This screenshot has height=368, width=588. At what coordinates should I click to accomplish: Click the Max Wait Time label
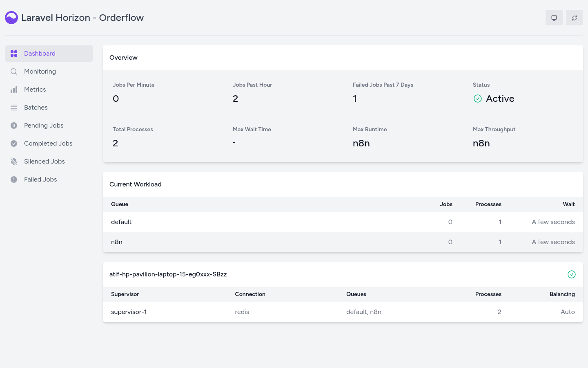[252, 129]
